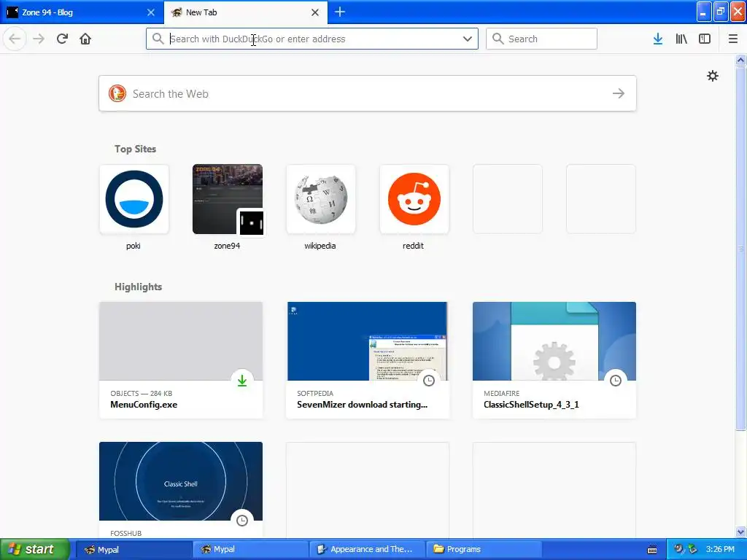The height and width of the screenshot is (560, 747).
Task: Click the history clock badge on SevenMizer card
Action: tap(429, 381)
